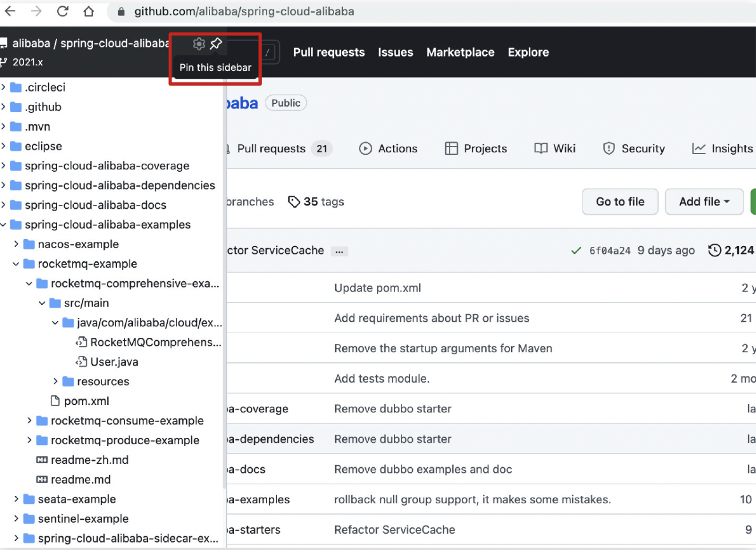This screenshot has width=756, height=550.
Task: Click the .circleci folder icon
Action: coord(16,87)
